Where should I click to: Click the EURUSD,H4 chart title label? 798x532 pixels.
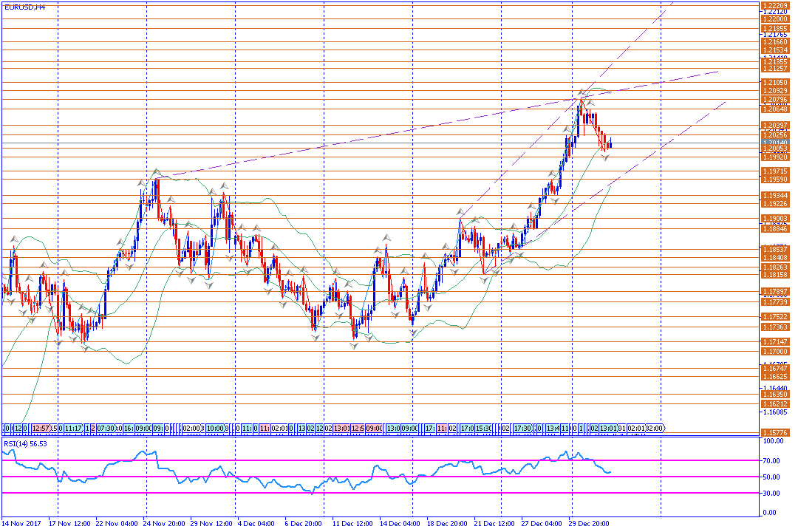24,7
